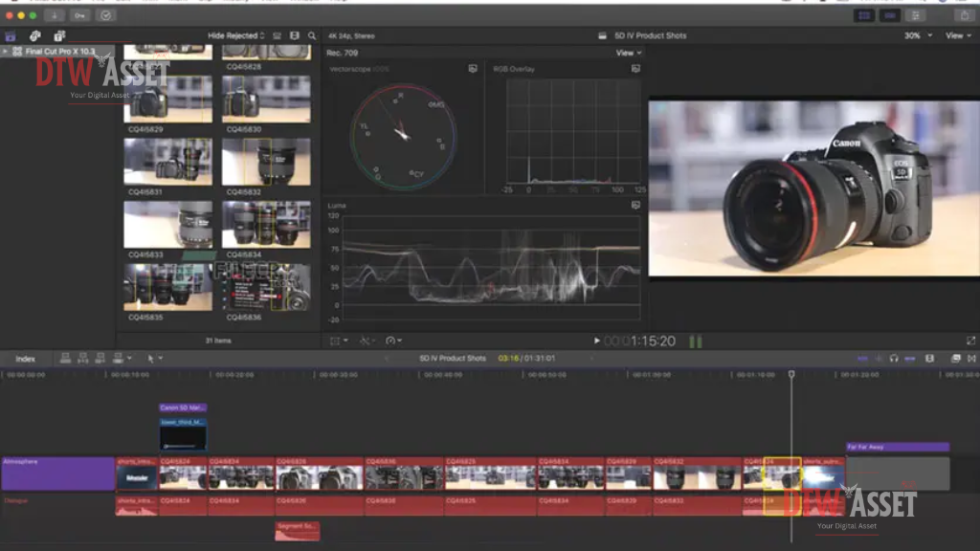
Task: Click the Append clip edit button
Action: point(100,359)
